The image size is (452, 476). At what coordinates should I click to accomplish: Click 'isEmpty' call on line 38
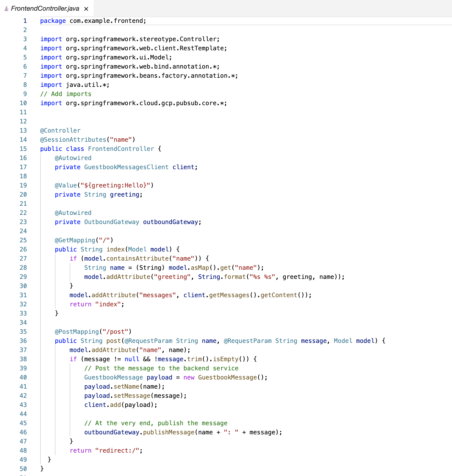pos(225,359)
